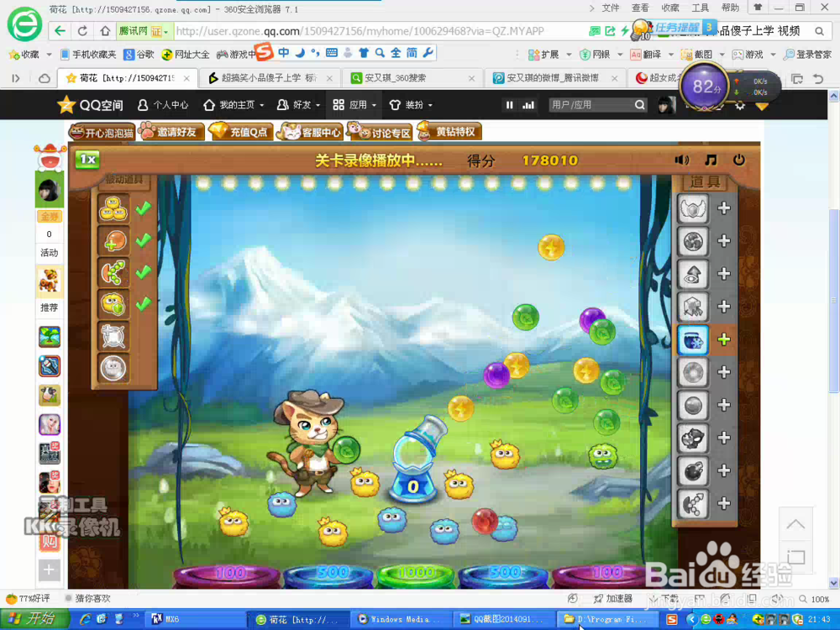Open the browser 文件 menu

click(611, 8)
